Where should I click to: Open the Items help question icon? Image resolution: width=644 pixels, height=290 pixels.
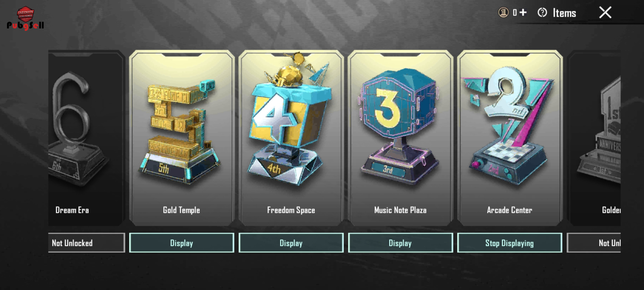(x=542, y=13)
